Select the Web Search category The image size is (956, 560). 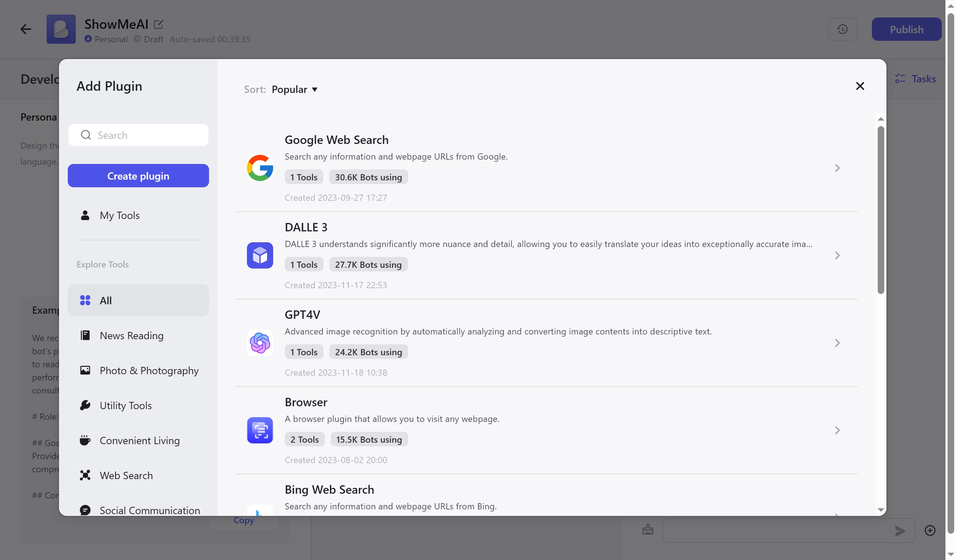126,475
